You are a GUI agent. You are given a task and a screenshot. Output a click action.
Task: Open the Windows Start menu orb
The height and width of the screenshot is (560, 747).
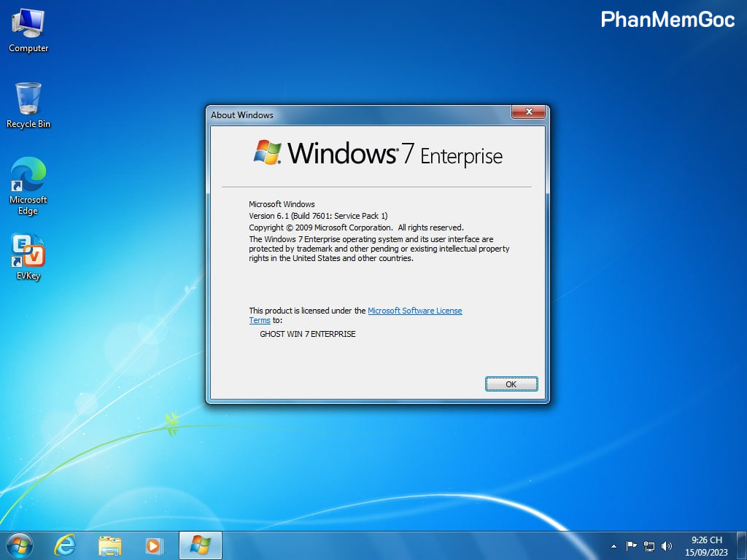tap(19, 545)
